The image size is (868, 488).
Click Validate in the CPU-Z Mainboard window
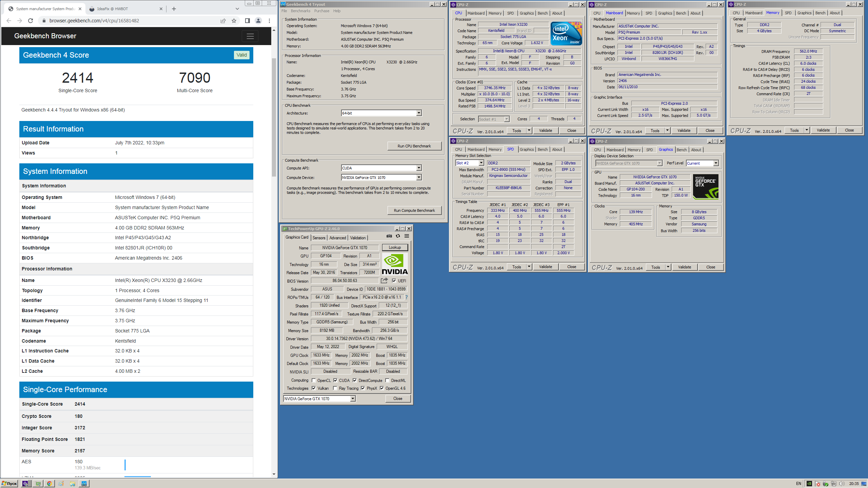[684, 130]
